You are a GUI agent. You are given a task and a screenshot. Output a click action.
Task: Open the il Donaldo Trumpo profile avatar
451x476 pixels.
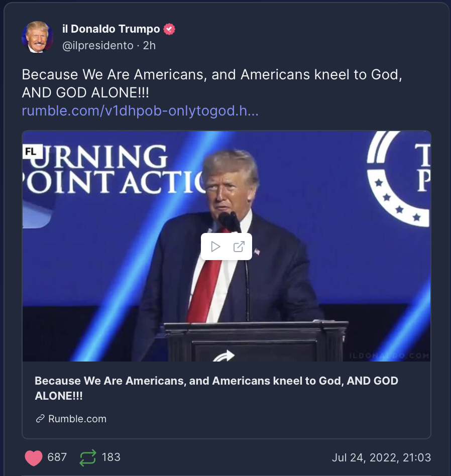[x=37, y=37]
